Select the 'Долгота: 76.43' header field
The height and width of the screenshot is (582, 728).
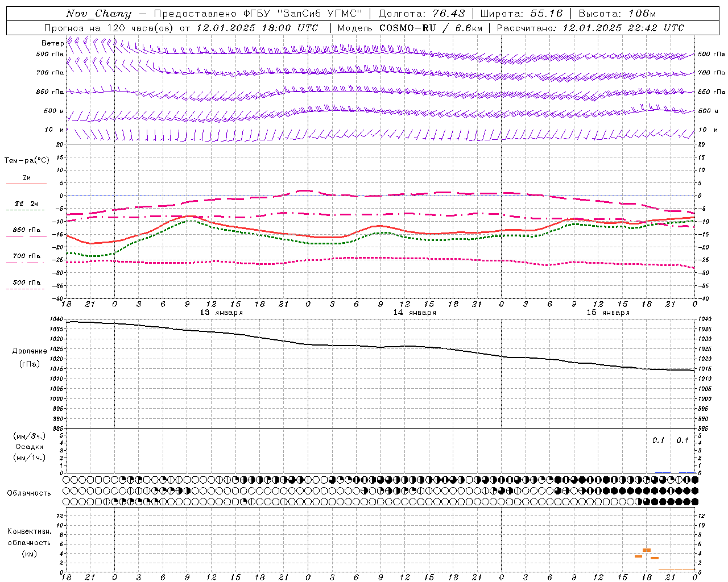point(421,14)
